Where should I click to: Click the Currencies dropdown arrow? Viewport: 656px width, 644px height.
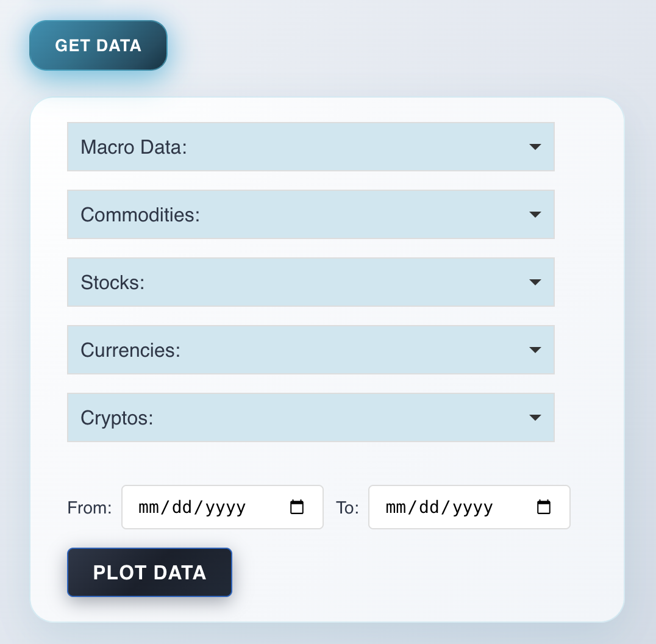coord(535,350)
